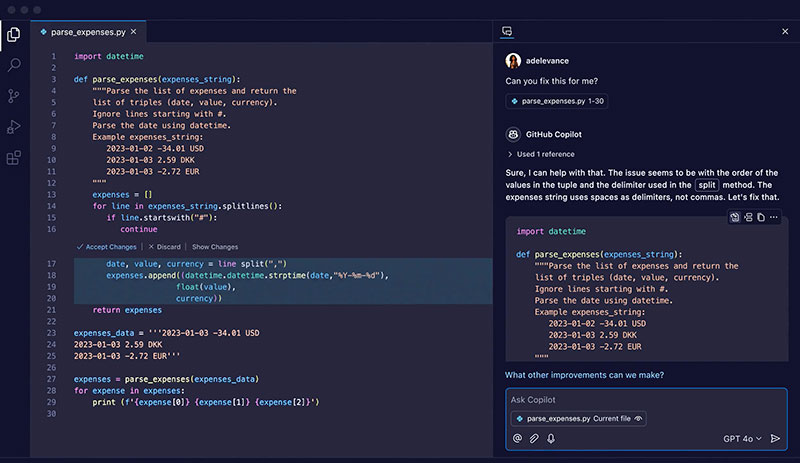Click Discard to reject the changes

point(168,246)
